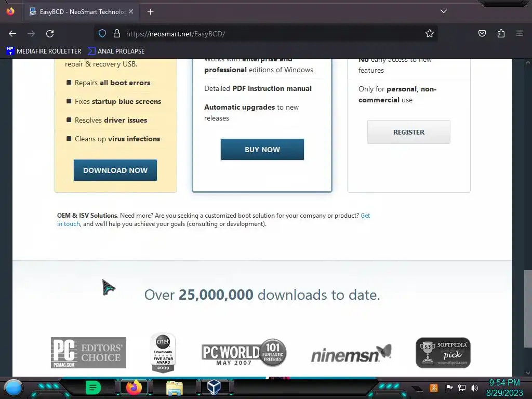Click PC World 101 Freebies badge
The width and height of the screenshot is (532, 399).
[x=244, y=353]
